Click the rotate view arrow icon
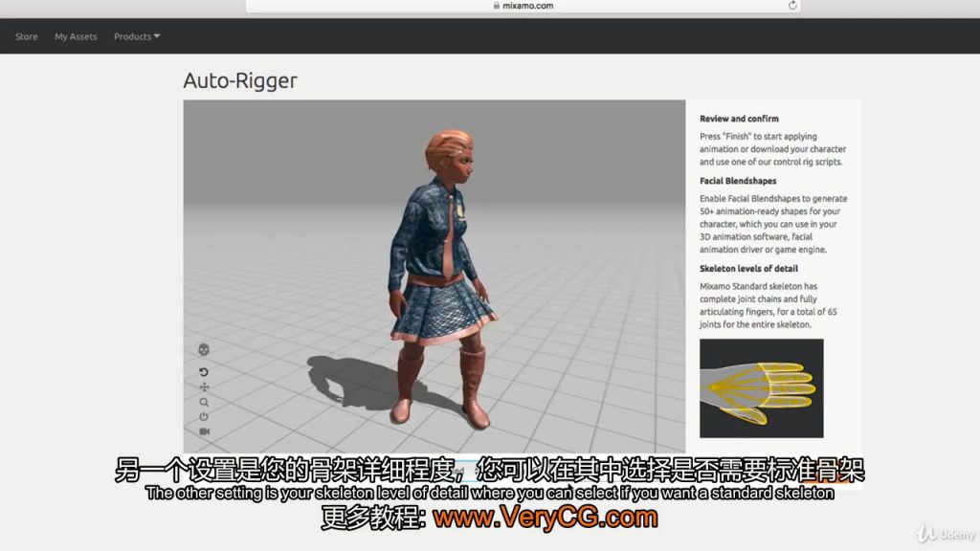The image size is (980, 551). click(x=204, y=372)
